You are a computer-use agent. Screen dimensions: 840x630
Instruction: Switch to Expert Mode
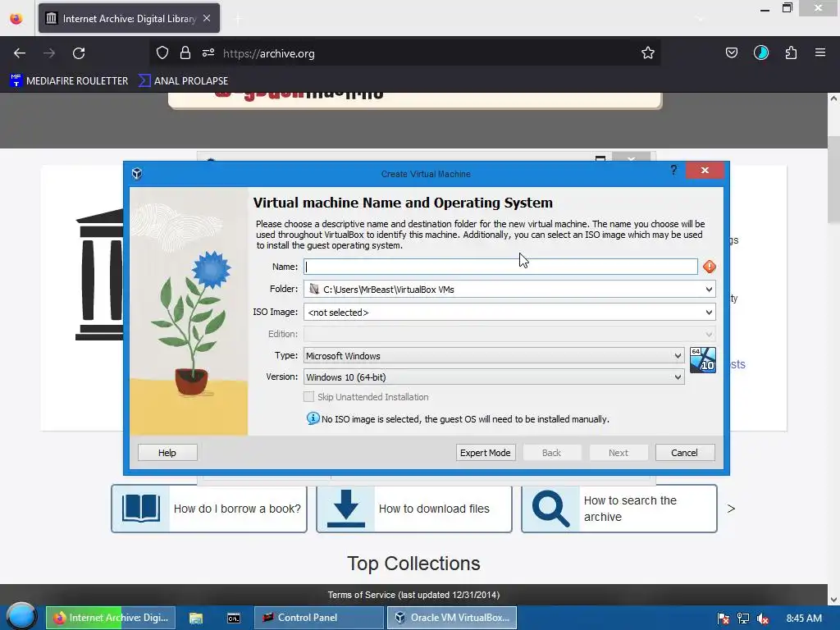pos(486,453)
